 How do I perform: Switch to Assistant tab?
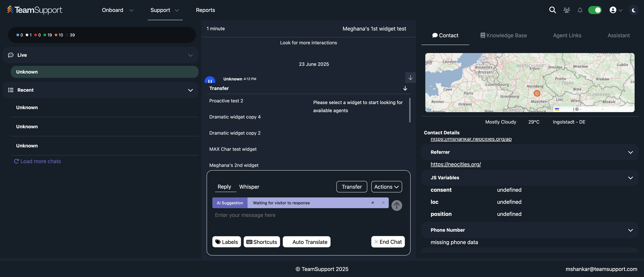pyautogui.click(x=619, y=35)
